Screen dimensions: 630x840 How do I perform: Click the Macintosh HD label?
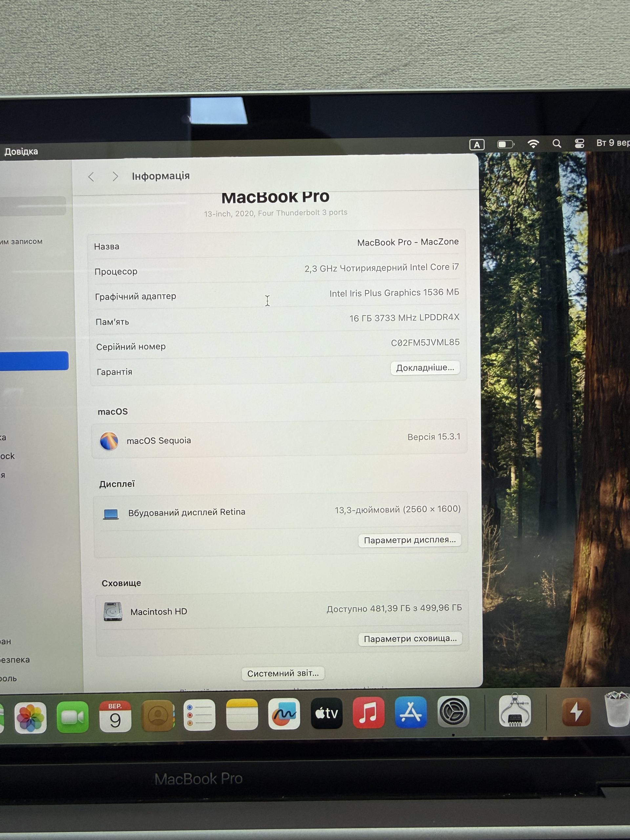coord(159,612)
